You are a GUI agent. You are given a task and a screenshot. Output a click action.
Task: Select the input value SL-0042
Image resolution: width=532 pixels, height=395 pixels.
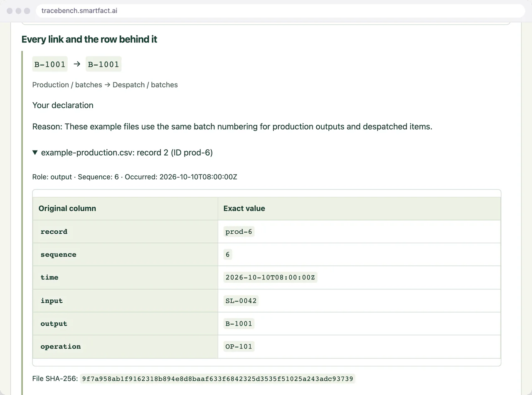241,301
